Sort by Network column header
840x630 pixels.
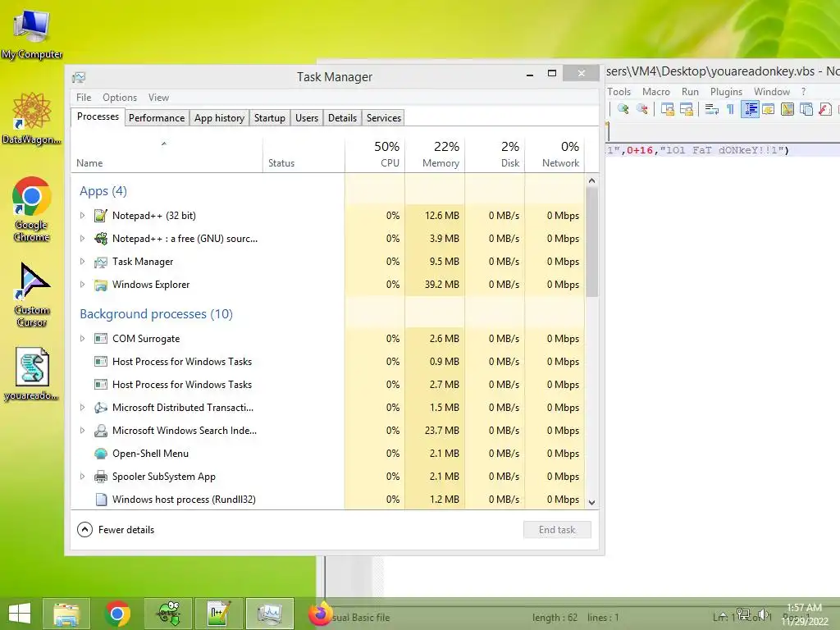pos(555,155)
